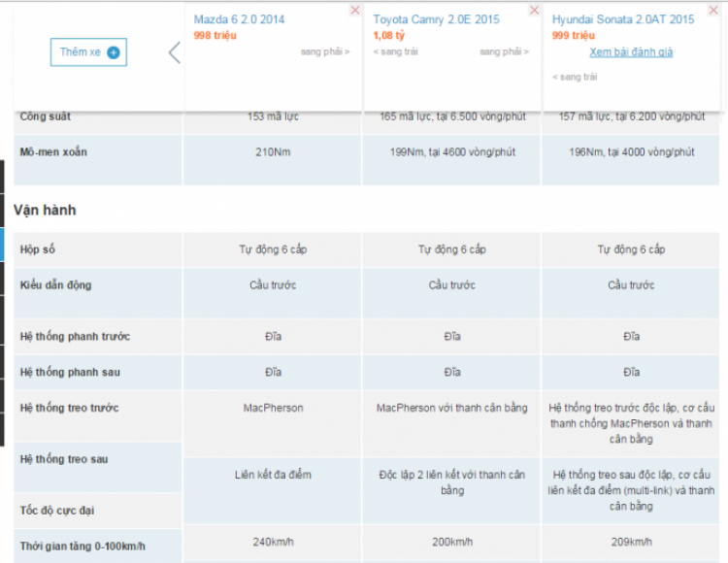728x563 pixels.
Task: Click the left chevron arrow beside Mazda column
Action: pos(174,52)
